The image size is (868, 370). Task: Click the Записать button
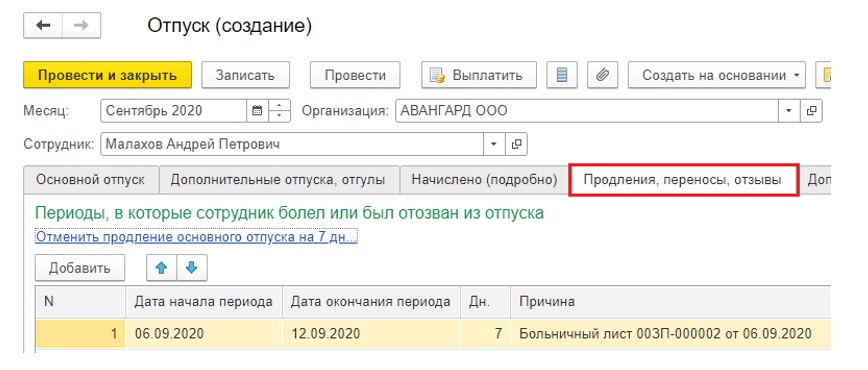245,75
